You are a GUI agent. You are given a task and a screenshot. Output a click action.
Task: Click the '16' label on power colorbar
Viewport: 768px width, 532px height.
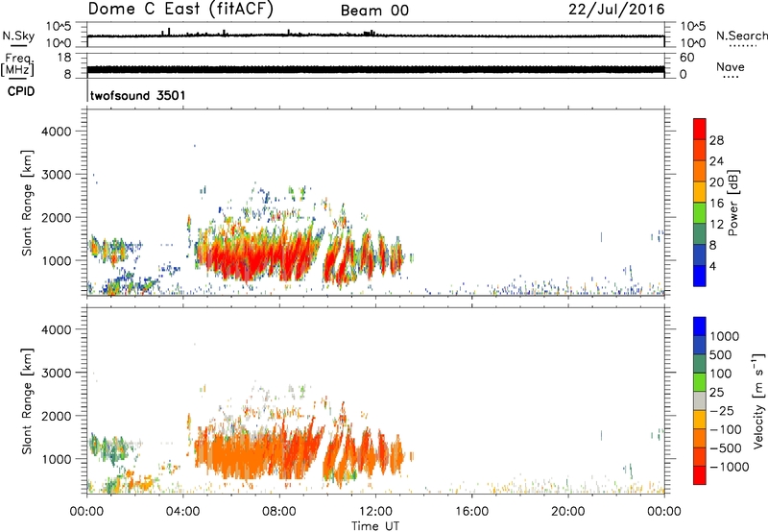click(x=716, y=204)
